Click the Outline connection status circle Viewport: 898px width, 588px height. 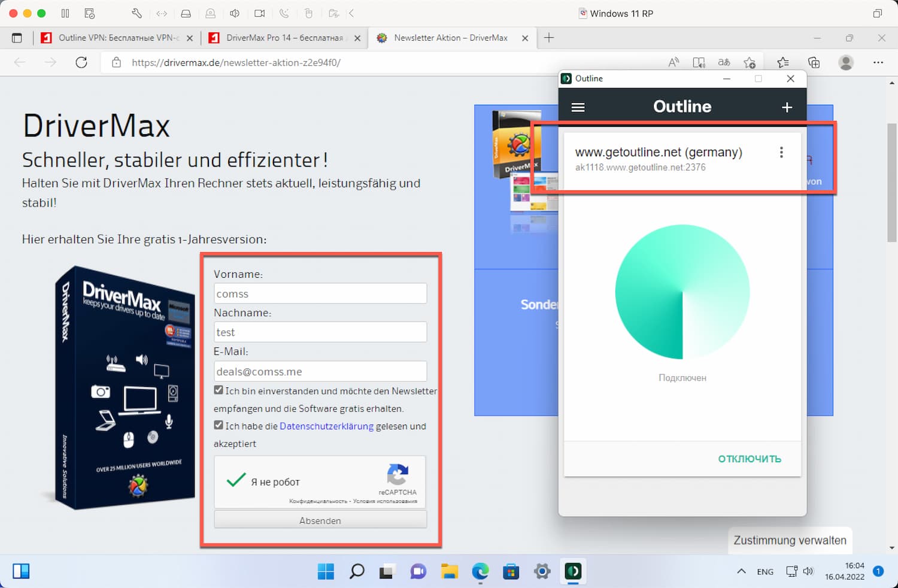[x=682, y=292]
